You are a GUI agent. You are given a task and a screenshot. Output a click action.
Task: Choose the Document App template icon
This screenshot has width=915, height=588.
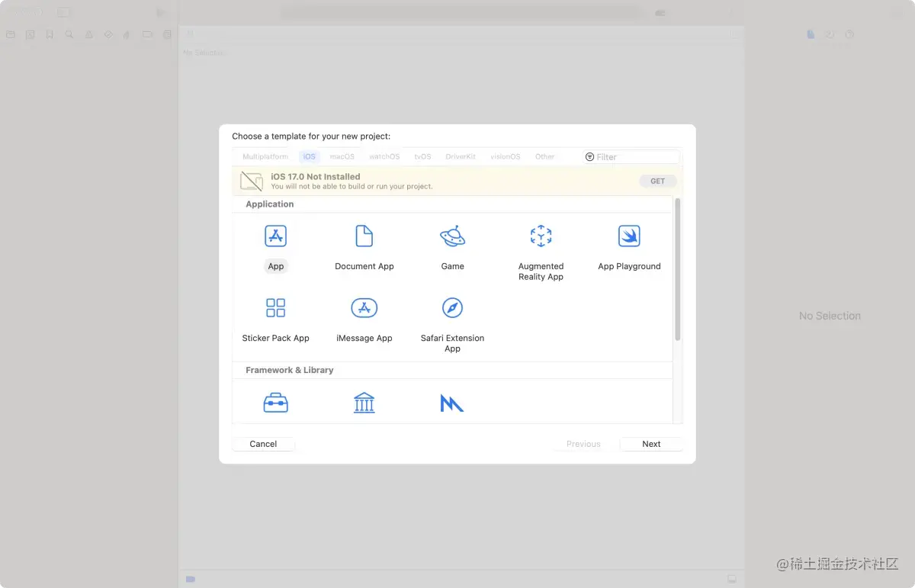364,236
